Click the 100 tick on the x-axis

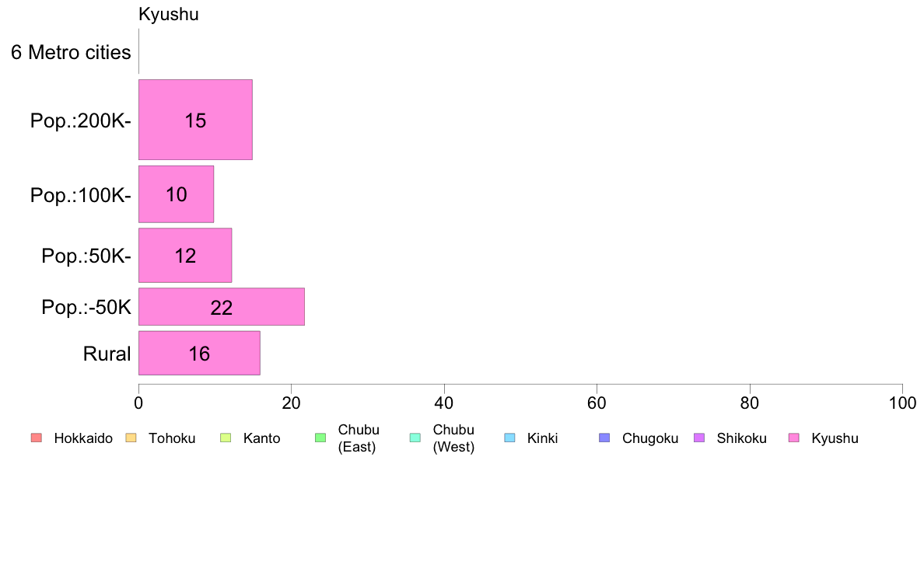(x=902, y=403)
